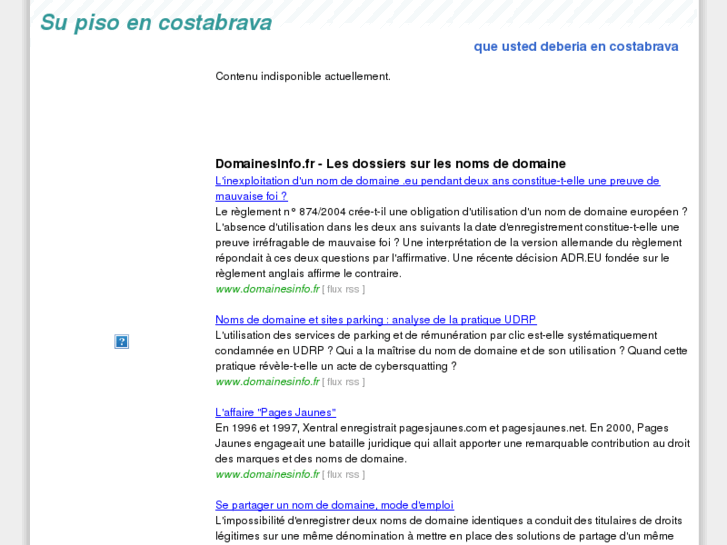Open flux rss link under the .eu article

tap(343, 289)
